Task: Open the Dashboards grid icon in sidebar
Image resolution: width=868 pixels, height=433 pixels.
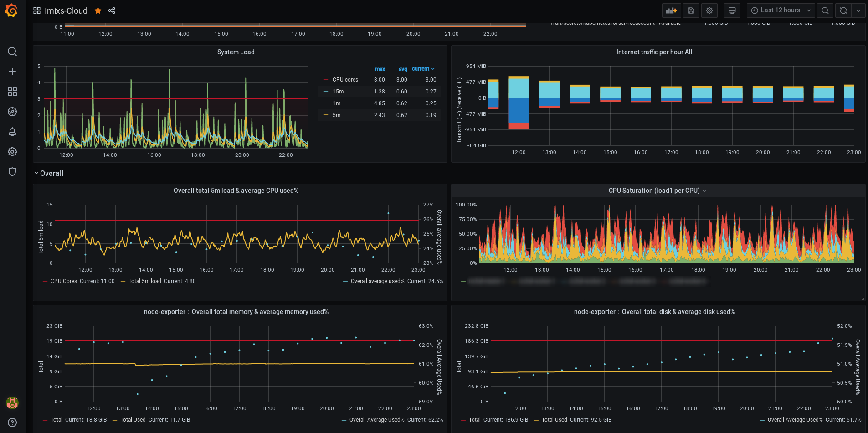Action: (x=12, y=92)
